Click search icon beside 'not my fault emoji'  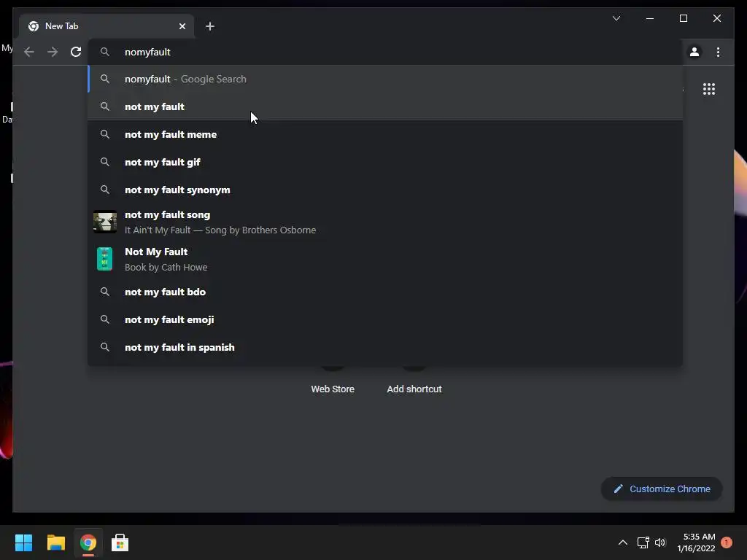tap(105, 319)
